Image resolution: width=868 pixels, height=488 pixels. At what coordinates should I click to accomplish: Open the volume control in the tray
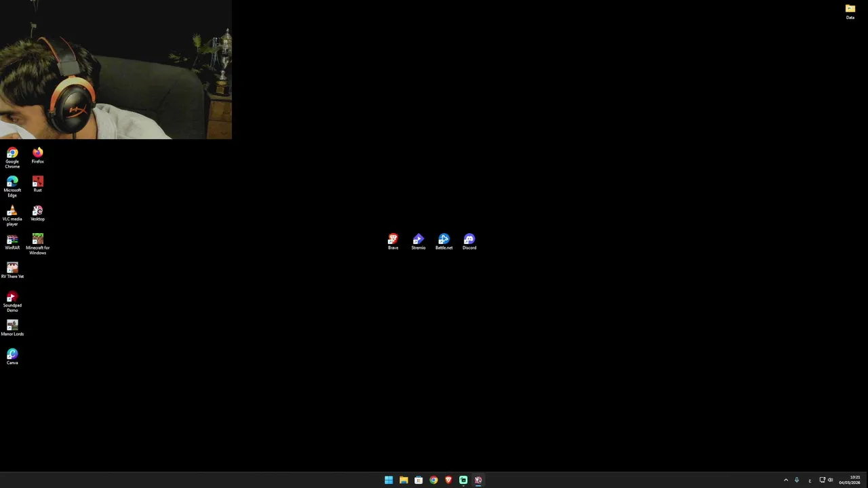click(830, 480)
